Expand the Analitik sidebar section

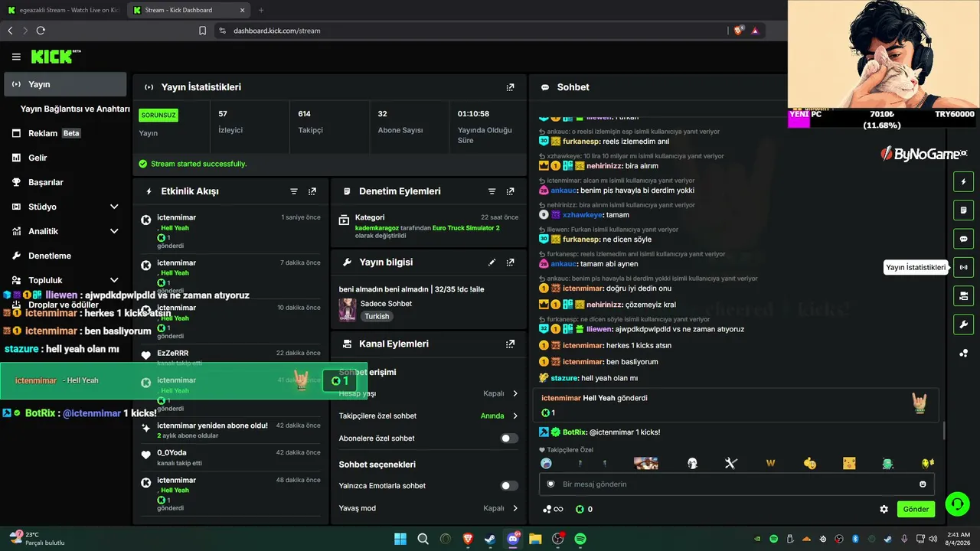tap(114, 231)
